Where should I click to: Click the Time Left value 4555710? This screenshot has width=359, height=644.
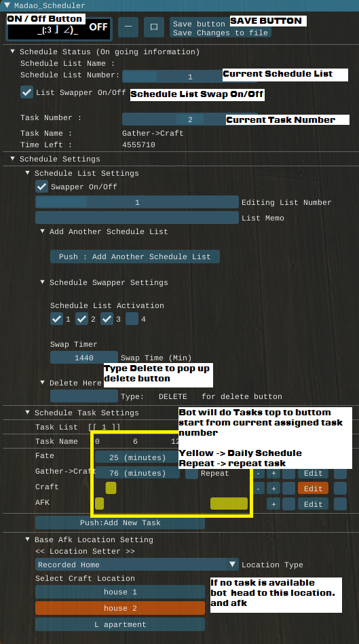click(x=139, y=145)
